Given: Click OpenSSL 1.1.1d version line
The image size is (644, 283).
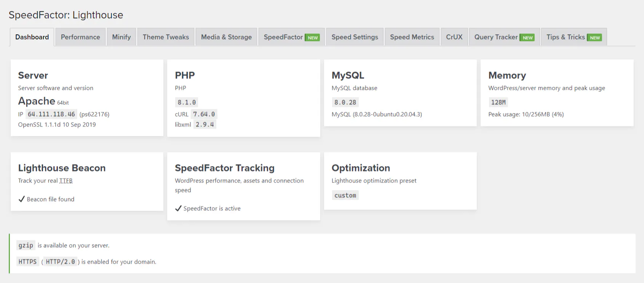Looking at the screenshot, I should coord(57,125).
